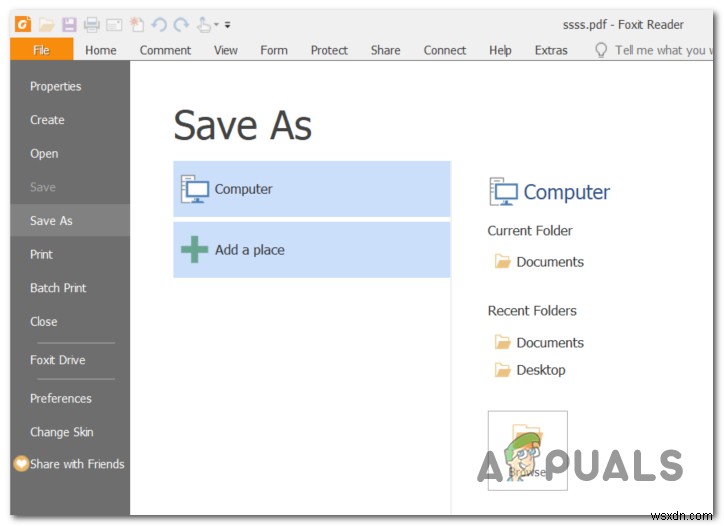
Task: Print using the printer toolbar icon
Action: click(x=91, y=24)
